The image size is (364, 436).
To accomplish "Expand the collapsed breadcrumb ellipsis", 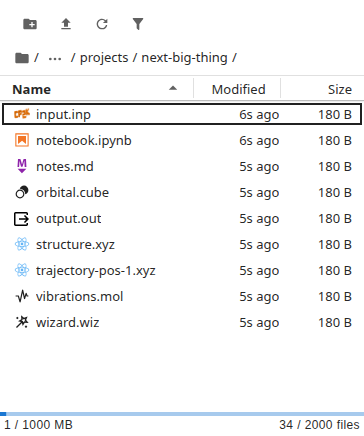I will (x=55, y=59).
